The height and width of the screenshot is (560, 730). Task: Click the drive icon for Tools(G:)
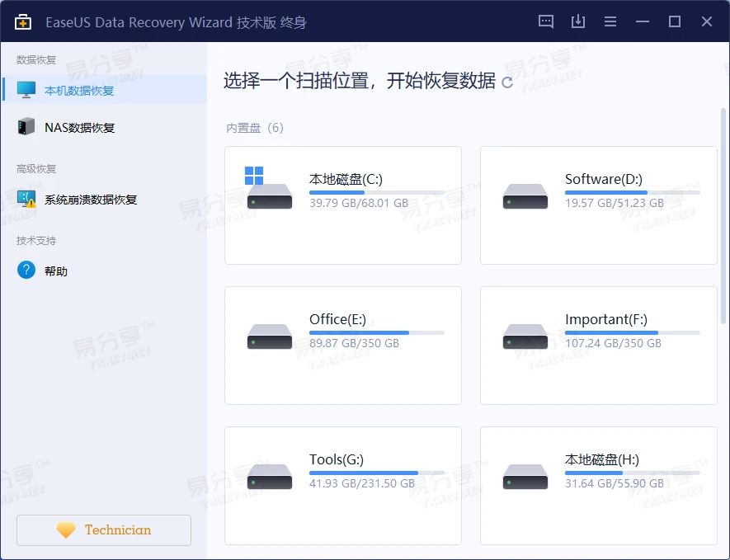[x=269, y=476]
